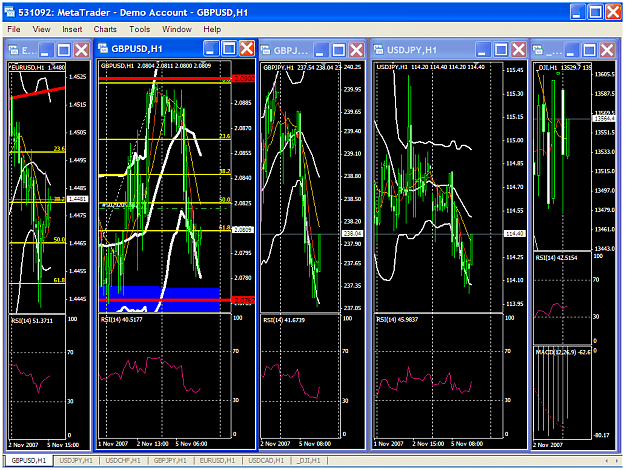
Task: Click the 23.6 Fibonacci label in EURUSD chart
Action: (59, 149)
